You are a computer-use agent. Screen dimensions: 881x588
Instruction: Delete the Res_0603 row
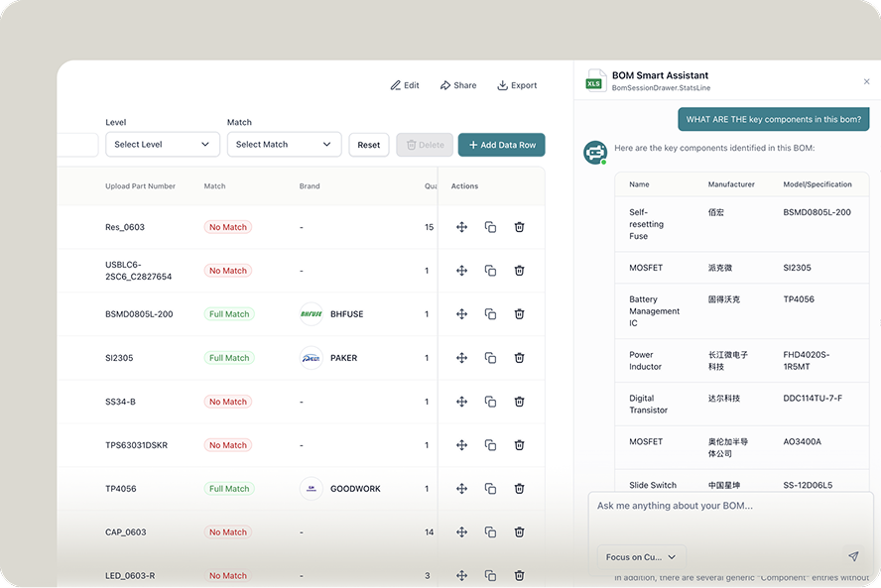(519, 227)
